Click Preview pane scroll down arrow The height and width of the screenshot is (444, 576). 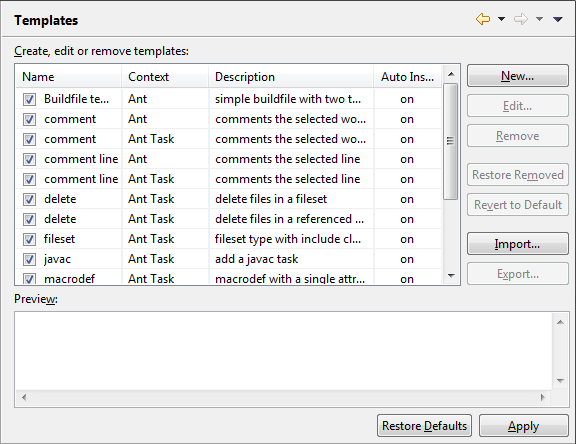click(x=560, y=381)
